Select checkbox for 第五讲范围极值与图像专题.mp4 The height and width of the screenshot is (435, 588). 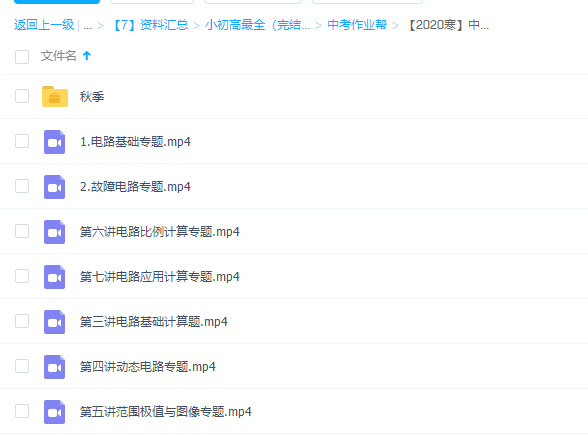click(x=22, y=411)
